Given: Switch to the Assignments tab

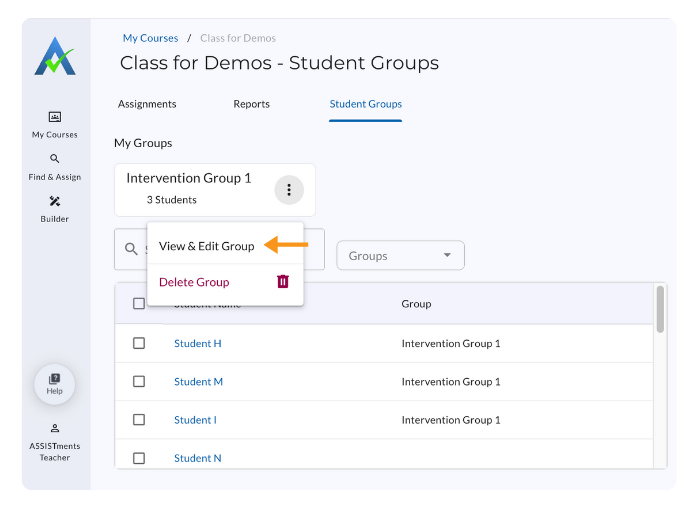Looking at the screenshot, I should 147,104.
